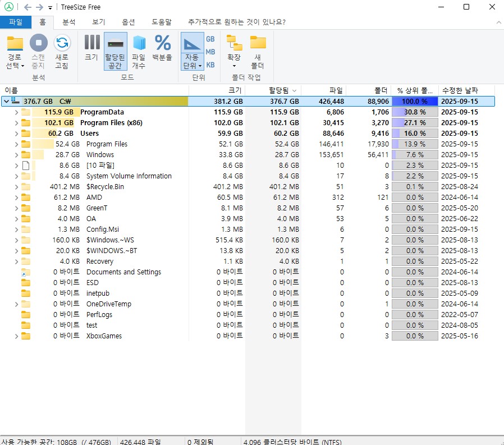
Task: Click the 100.0 % bar of C:\
Action: click(415, 101)
